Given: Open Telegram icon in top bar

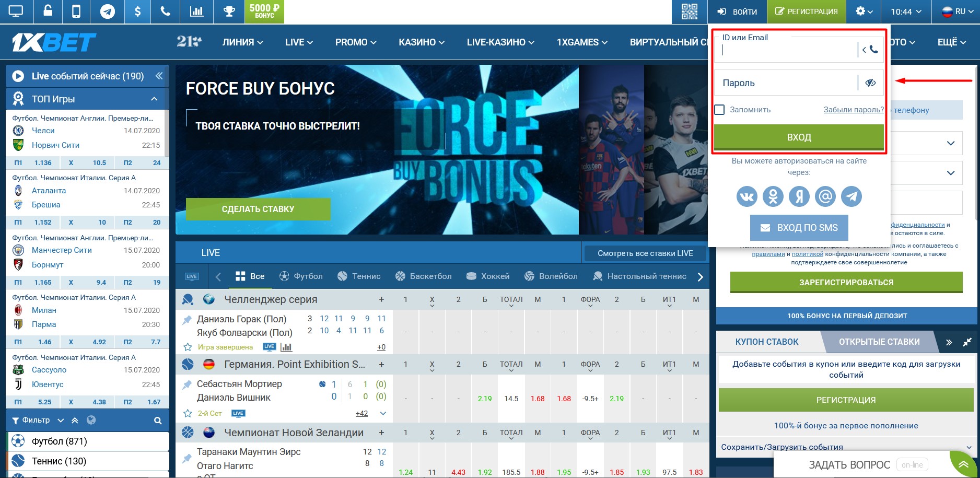Looking at the screenshot, I should pyautogui.click(x=108, y=11).
